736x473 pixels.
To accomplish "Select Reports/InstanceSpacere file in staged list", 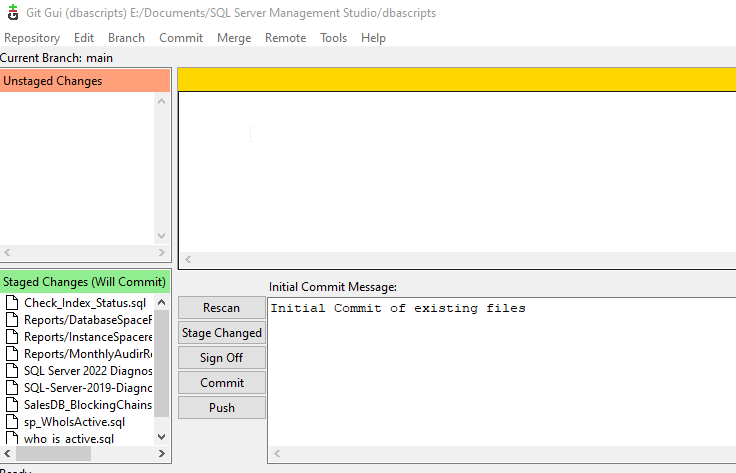I will click(x=88, y=337).
